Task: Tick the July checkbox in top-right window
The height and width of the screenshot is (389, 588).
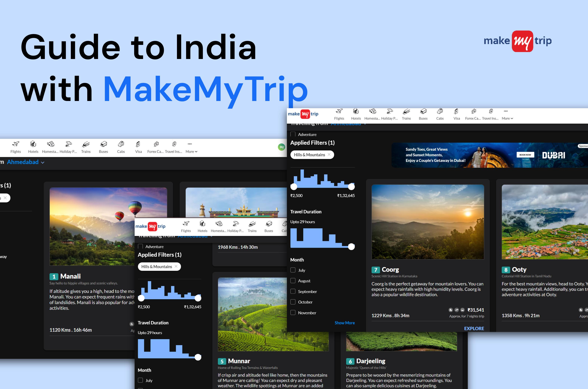Action: pos(293,270)
